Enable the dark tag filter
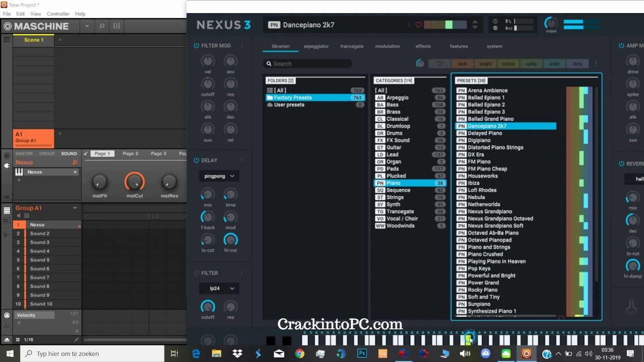The width and height of the screenshot is (644, 362). point(462,64)
